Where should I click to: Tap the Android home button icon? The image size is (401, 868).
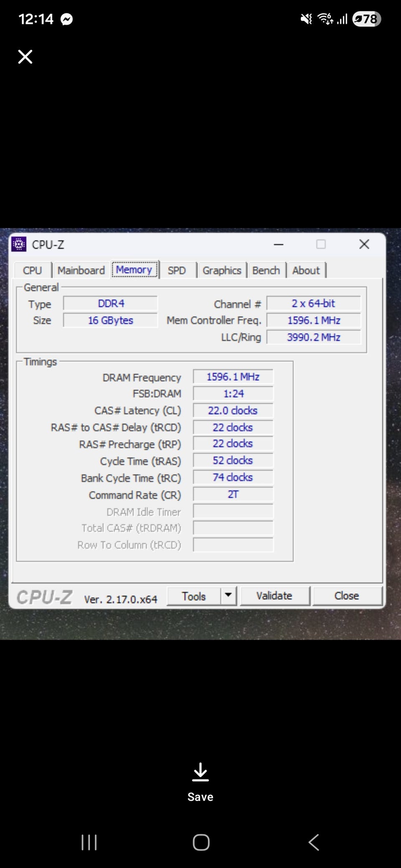pyautogui.click(x=201, y=842)
